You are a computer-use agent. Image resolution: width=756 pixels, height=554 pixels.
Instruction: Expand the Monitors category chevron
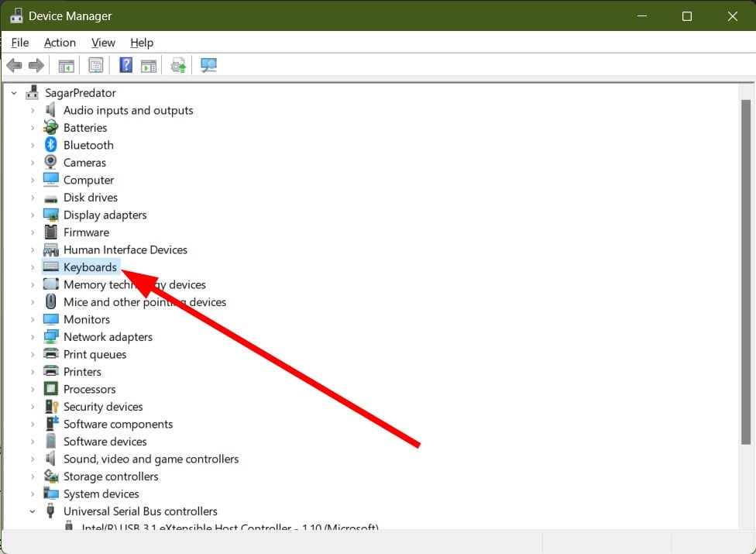coord(33,320)
